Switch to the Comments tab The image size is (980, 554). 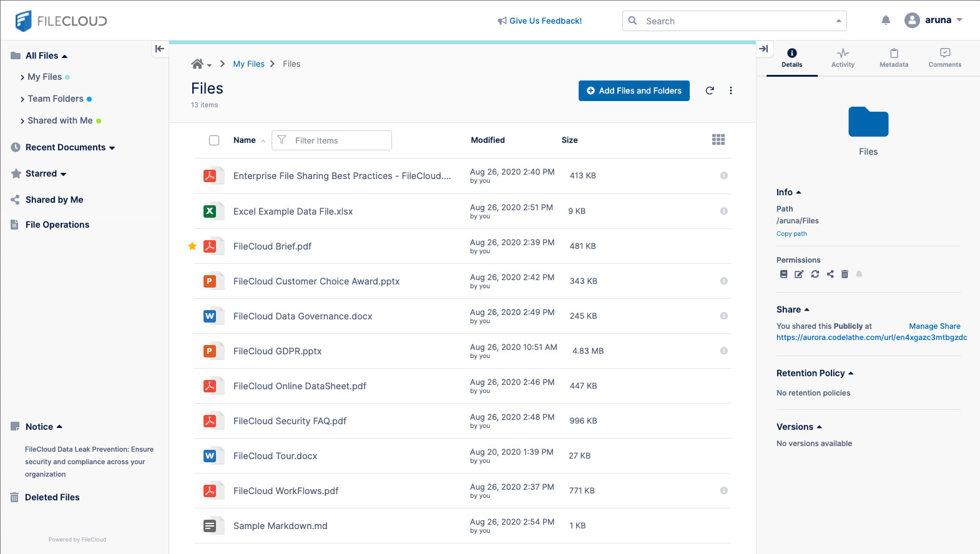[x=945, y=58]
